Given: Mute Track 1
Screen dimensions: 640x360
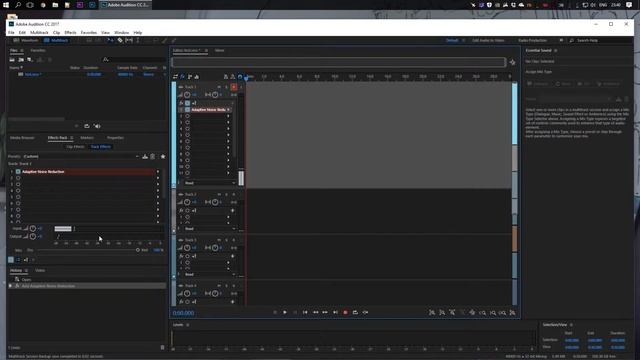Looking at the screenshot, I should (219, 87).
